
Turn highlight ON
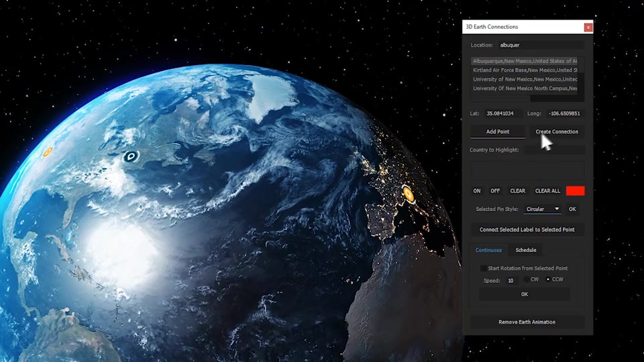[x=477, y=191]
